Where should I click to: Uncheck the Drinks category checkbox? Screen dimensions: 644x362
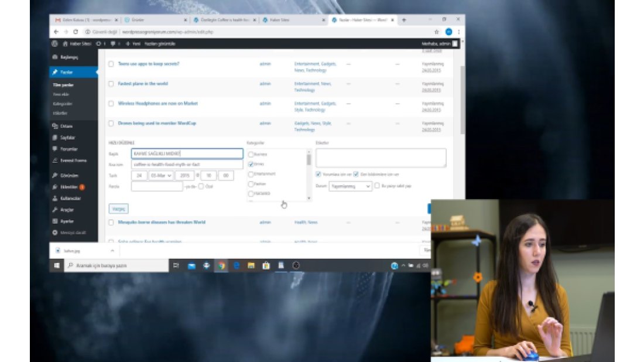251,165
